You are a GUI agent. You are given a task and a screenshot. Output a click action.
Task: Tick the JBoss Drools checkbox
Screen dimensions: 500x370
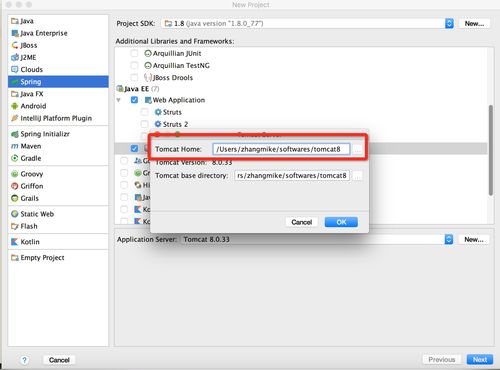tap(134, 77)
